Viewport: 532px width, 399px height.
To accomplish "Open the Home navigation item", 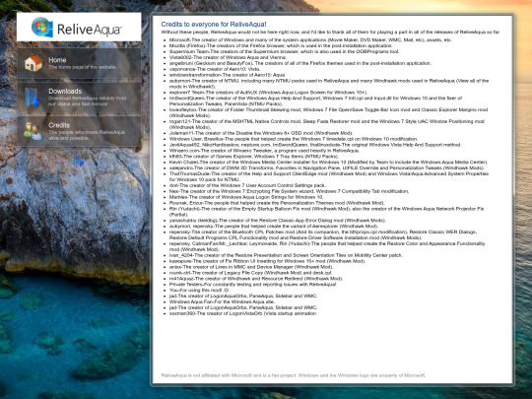I will click(x=79, y=63).
